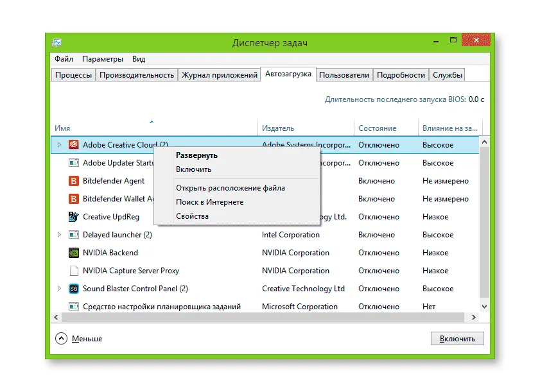Image resolution: width=540 pixels, height=392 pixels.
Task: Choose Поиск в Интернете in context menu
Action: (x=236, y=202)
